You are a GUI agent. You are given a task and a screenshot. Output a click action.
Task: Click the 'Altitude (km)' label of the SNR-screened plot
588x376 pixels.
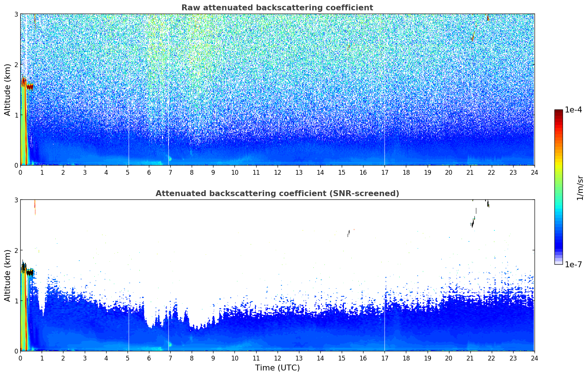(8, 275)
